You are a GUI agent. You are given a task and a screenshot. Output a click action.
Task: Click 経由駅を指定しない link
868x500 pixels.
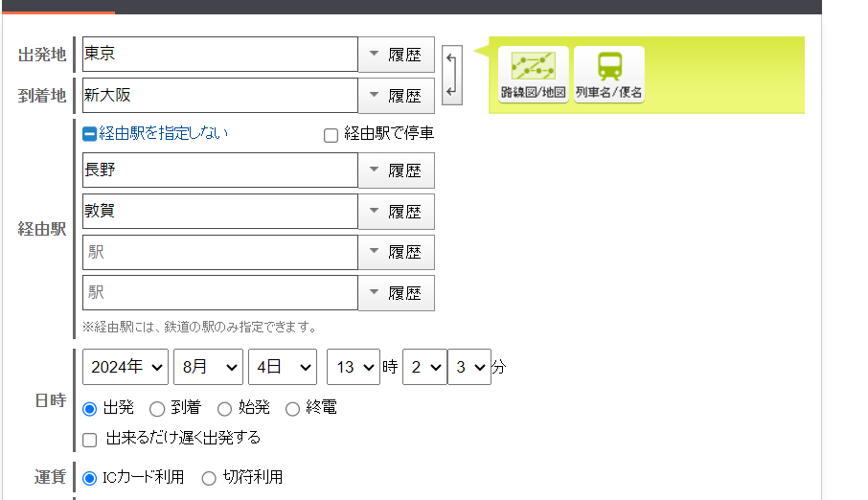(x=163, y=133)
